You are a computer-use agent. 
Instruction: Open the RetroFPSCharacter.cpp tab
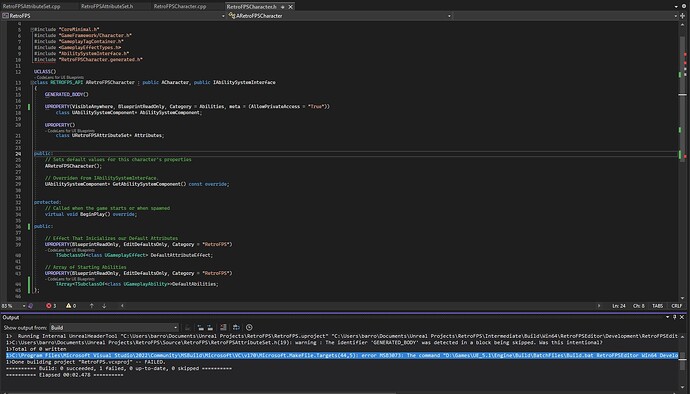180,7
